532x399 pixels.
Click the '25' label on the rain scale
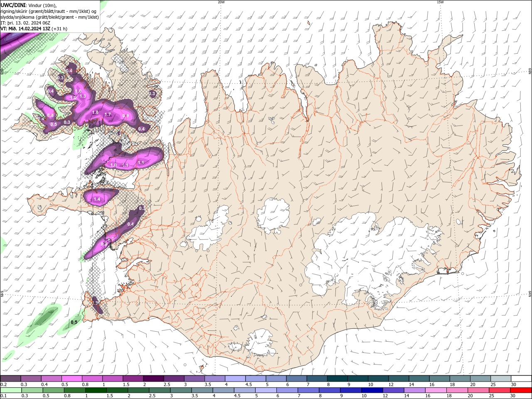[492, 396]
